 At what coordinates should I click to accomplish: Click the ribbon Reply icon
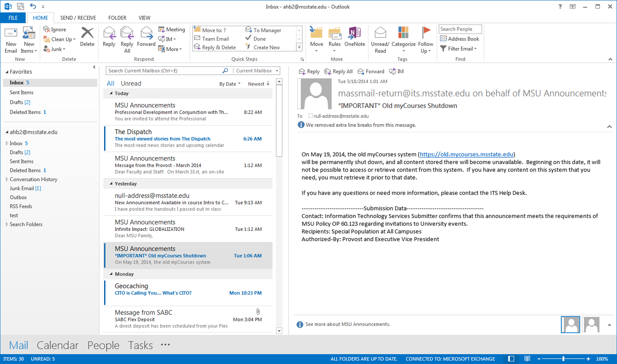tap(109, 33)
